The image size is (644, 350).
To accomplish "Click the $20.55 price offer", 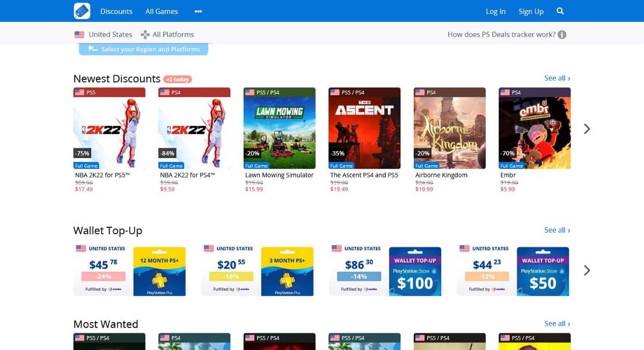I will tap(231, 264).
